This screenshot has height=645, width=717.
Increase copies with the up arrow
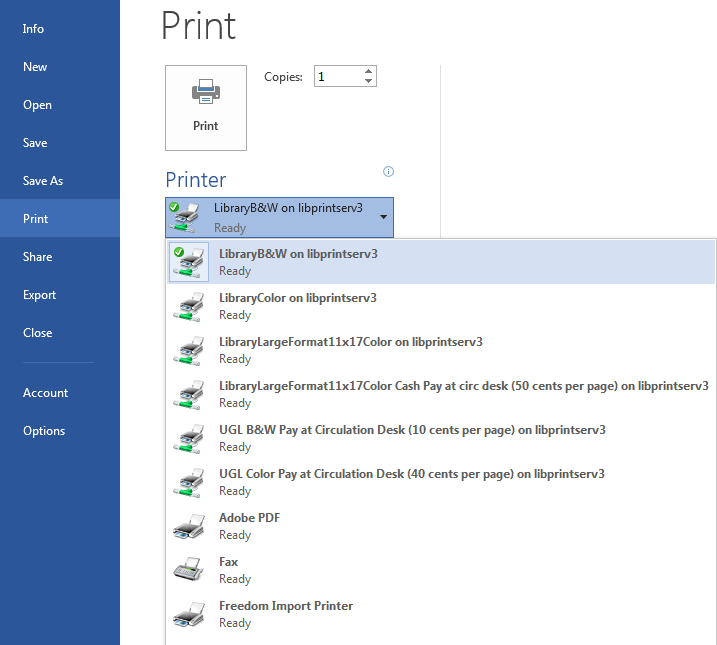369,71
